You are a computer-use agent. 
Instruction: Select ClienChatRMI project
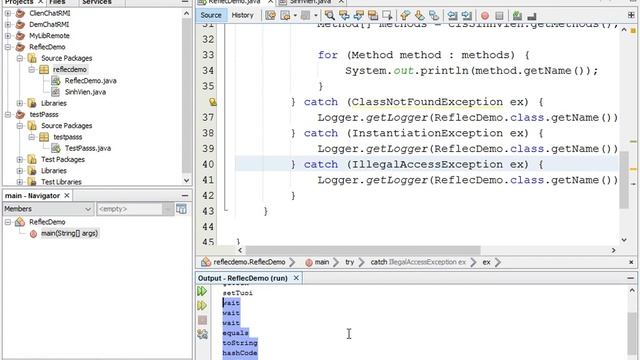click(49, 13)
